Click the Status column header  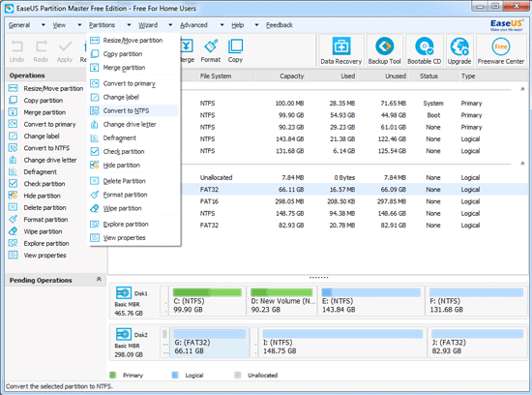(x=429, y=76)
